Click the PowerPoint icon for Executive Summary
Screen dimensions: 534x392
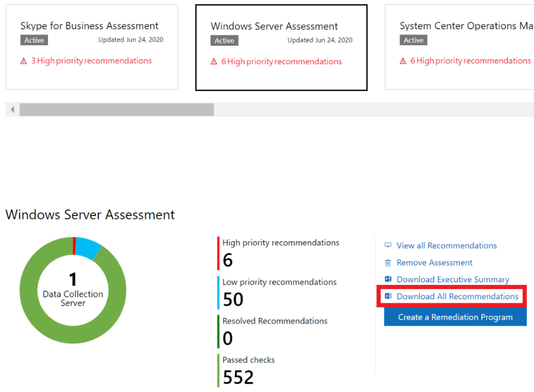pos(388,279)
